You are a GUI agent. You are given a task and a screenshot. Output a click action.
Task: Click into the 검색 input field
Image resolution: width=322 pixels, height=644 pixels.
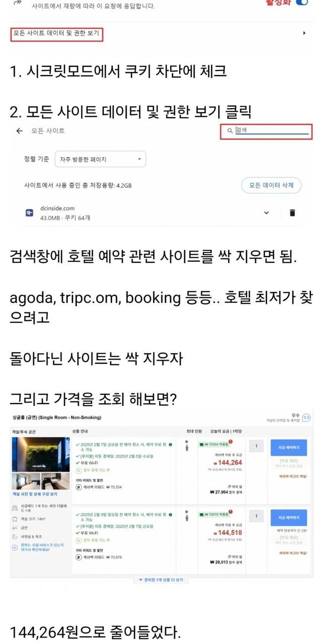[x=266, y=130]
